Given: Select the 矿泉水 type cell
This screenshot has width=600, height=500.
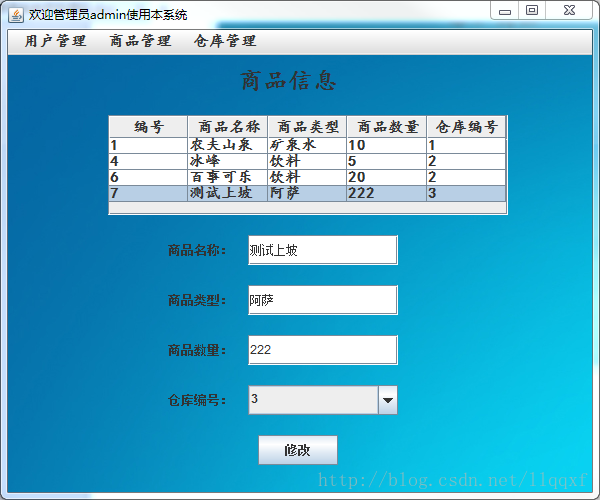Looking at the screenshot, I should pyautogui.click(x=307, y=145).
